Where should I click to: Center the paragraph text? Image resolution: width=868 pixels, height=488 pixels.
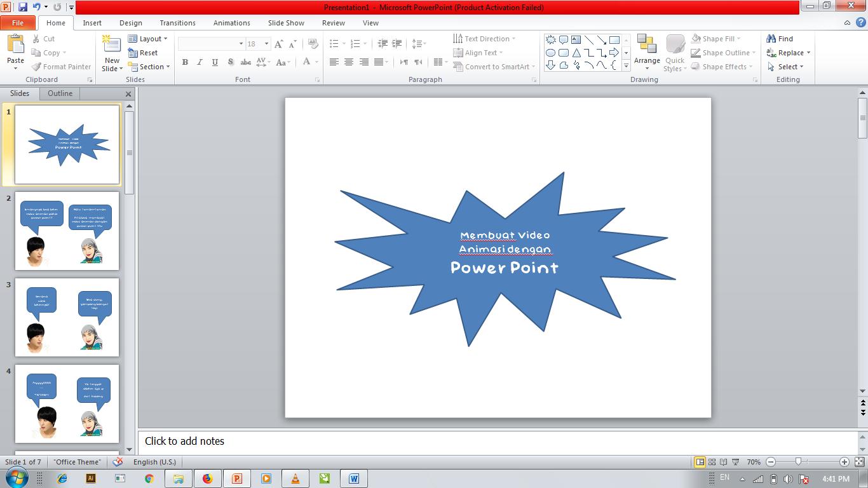point(349,62)
